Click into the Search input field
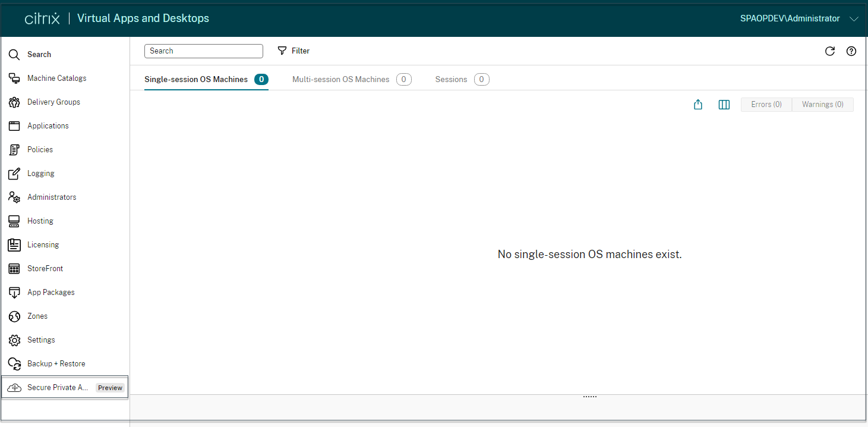Screen dimensions: 868x427 204,51
